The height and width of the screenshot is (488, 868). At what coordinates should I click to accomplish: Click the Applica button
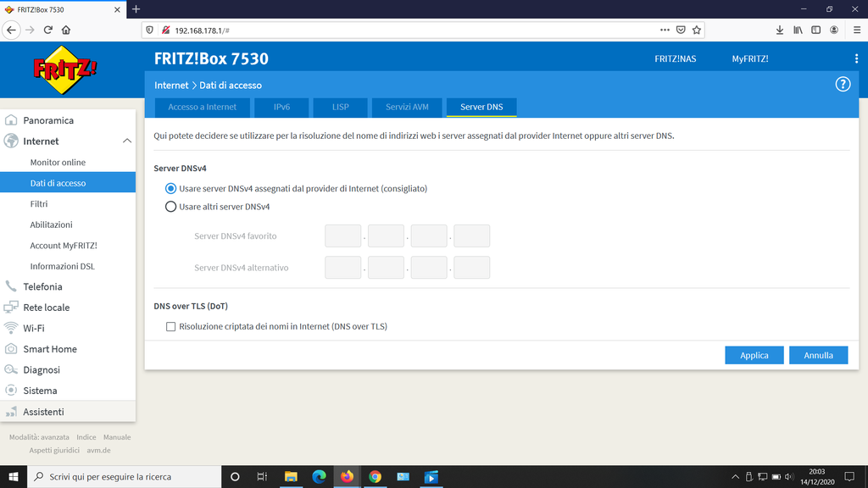coord(754,355)
